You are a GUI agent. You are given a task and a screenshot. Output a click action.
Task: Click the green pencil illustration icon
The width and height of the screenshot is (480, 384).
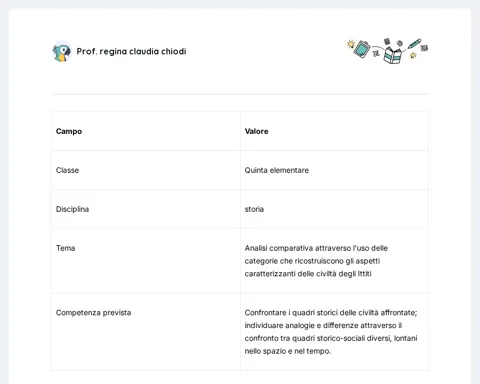pos(414,43)
